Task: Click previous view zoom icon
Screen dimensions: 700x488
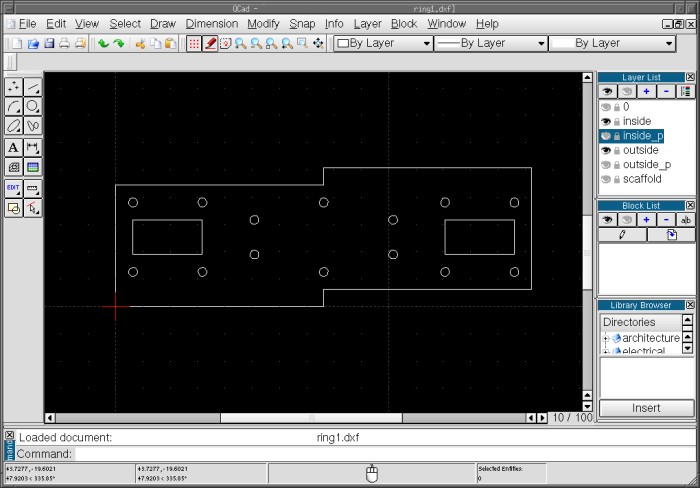Action: click(x=287, y=43)
